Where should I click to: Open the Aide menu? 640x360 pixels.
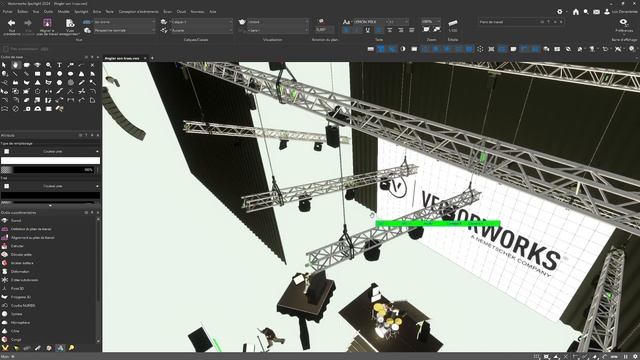coord(213,12)
